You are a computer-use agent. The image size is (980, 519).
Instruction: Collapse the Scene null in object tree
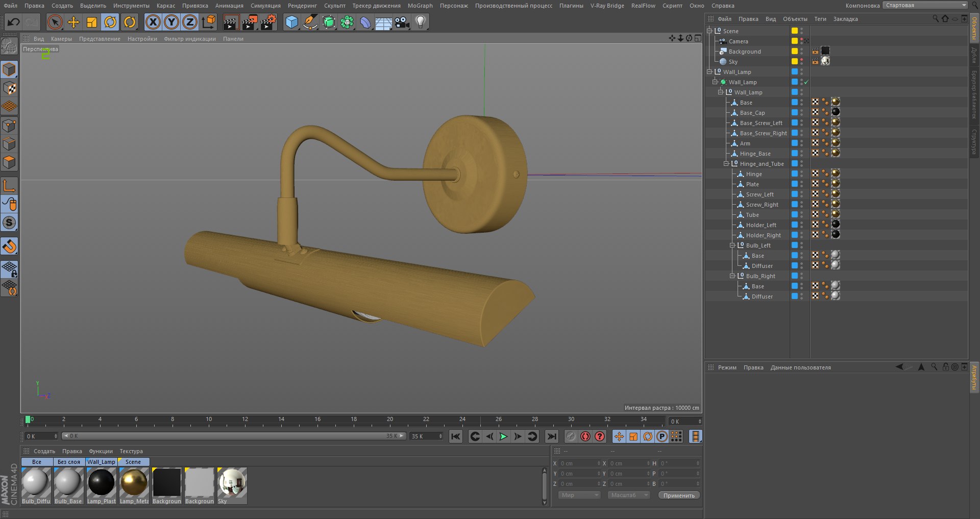tap(709, 31)
